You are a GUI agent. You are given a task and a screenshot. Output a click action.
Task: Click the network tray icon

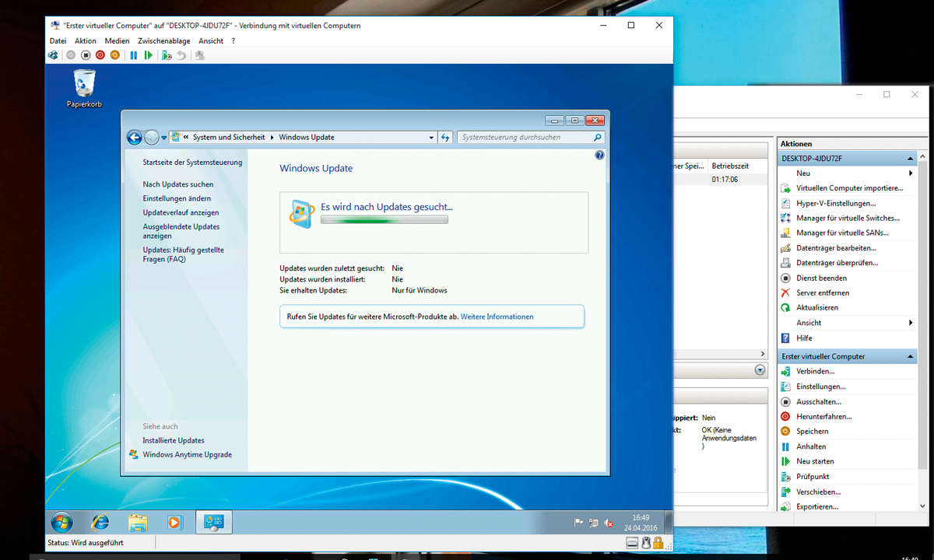pos(593,523)
